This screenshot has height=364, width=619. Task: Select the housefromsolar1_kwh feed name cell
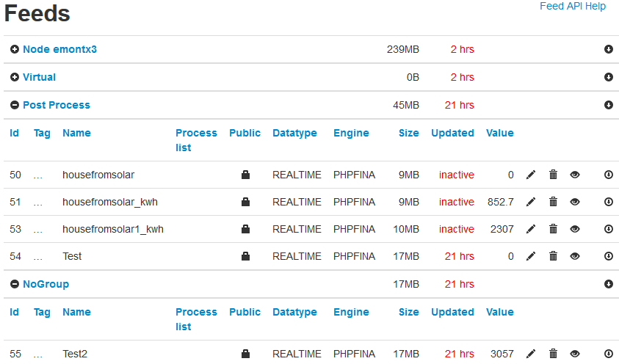[113, 229]
